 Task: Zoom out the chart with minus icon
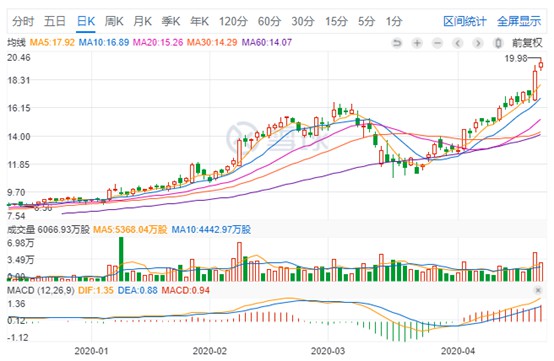437,43
